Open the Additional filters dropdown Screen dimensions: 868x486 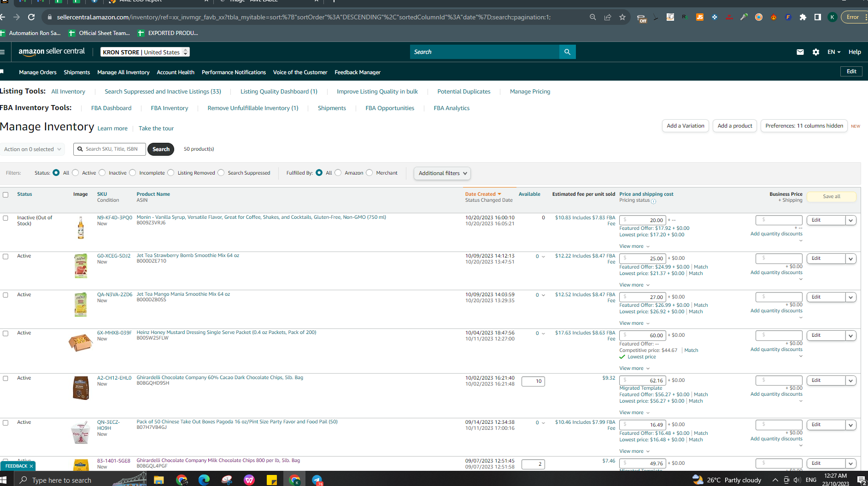(x=442, y=173)
